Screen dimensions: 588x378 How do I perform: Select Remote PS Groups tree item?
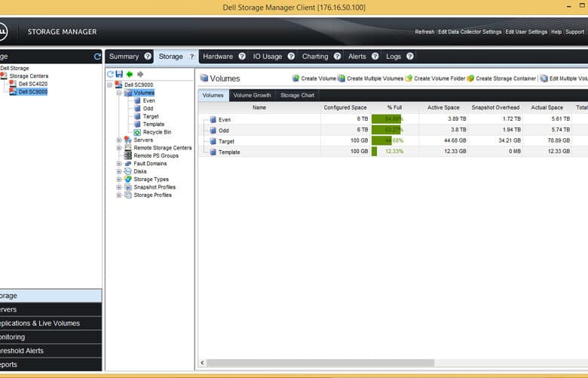[x=156, y=155]
